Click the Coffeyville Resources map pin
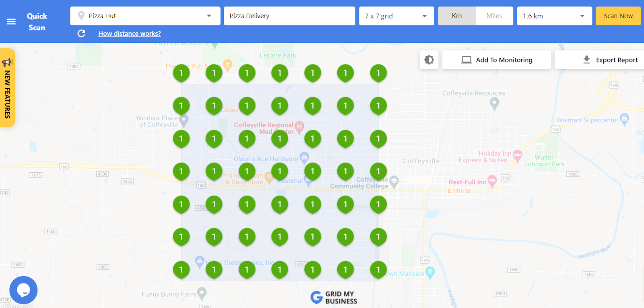This screenshot has width=644, height=308. [x=494, y=104]
